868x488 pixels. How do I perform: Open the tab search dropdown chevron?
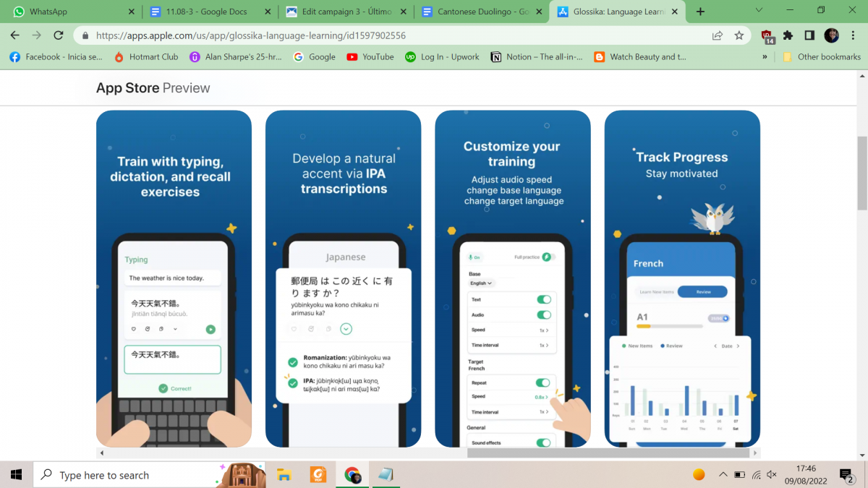[x=759, y=10]
